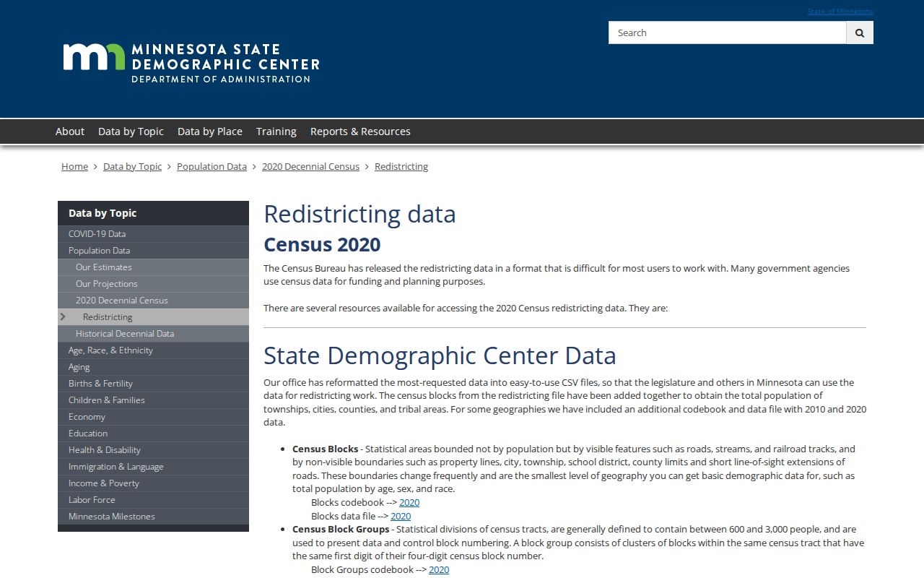Open the Data by Topic menu
The width and height of the screenshot is (924, 578).
coord(131,131)
